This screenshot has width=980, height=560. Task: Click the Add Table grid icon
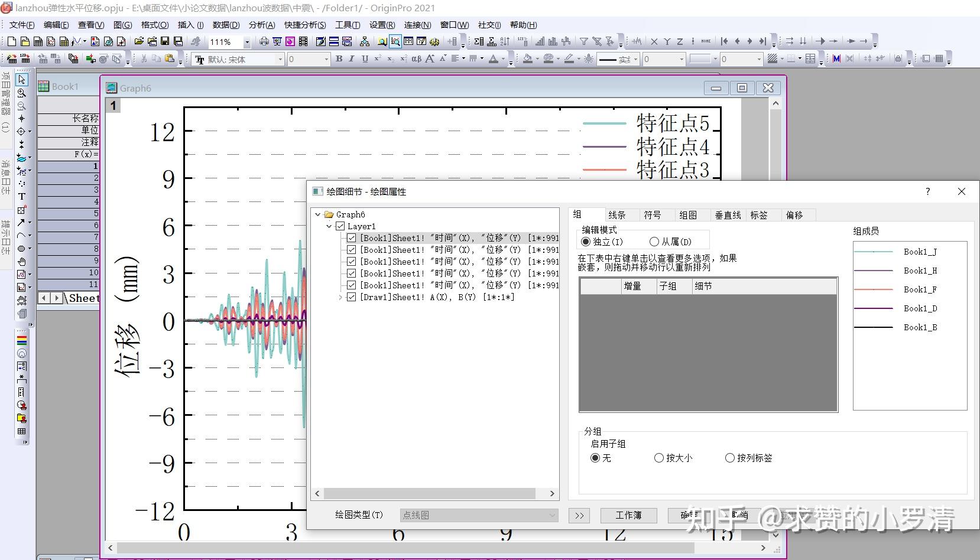pos(22,431)
